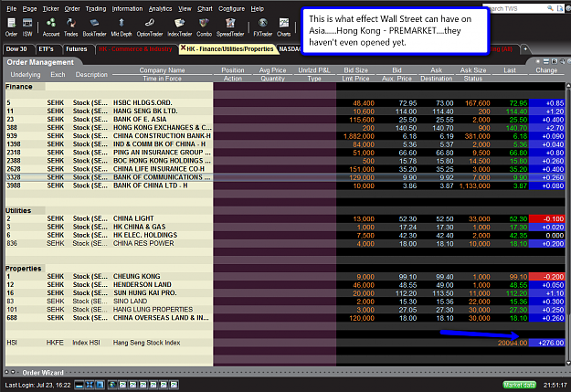Viewport: 571px width, 392px height.
Task: Open the Order ticket toolbar icon
Action: coord(11,27)
